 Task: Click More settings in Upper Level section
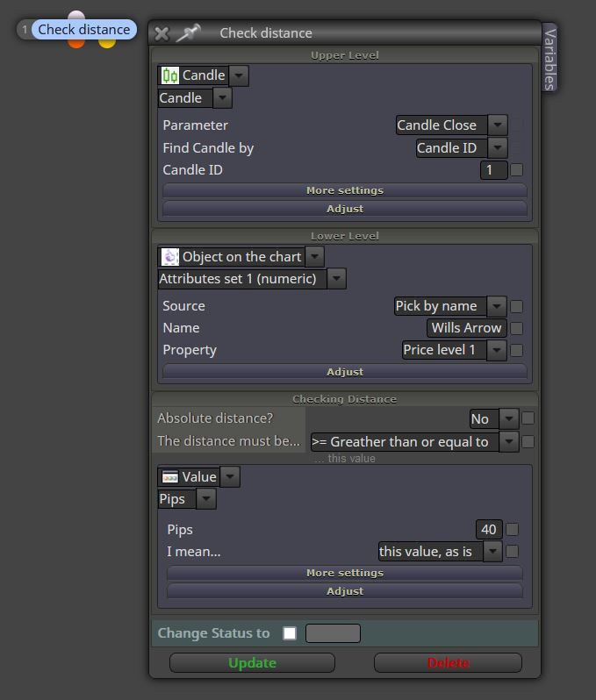tap(345, 190)
